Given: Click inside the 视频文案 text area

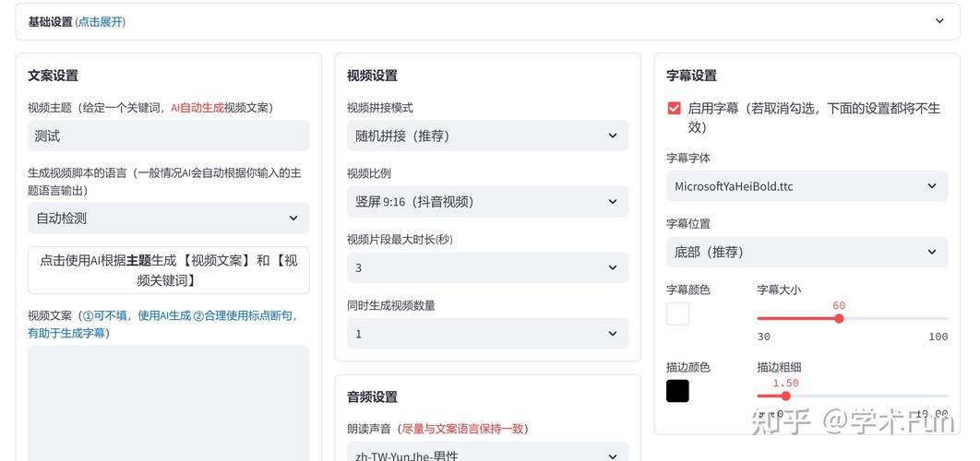Looking at the screenshot, I should pyautogui.click(x=168, y=403).
